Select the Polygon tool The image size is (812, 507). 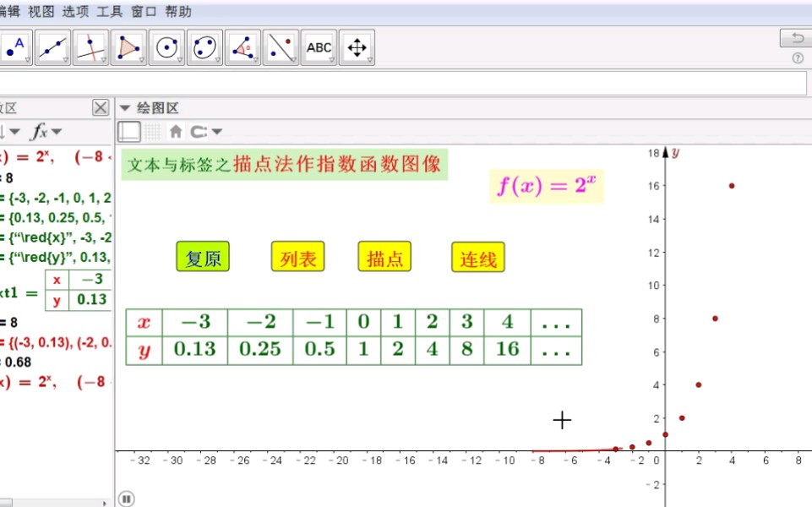tap(128, 47)
